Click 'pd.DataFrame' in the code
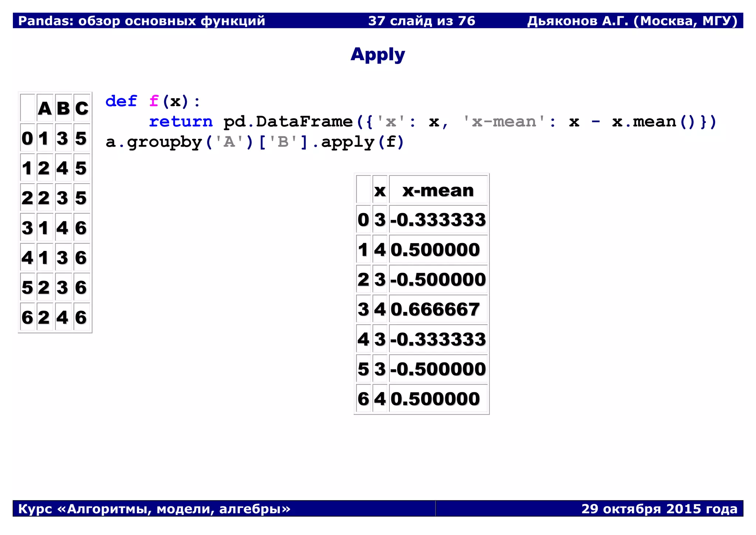Image resolution: width=756 pixels, height=535 pixels. (x=288, y=122)
